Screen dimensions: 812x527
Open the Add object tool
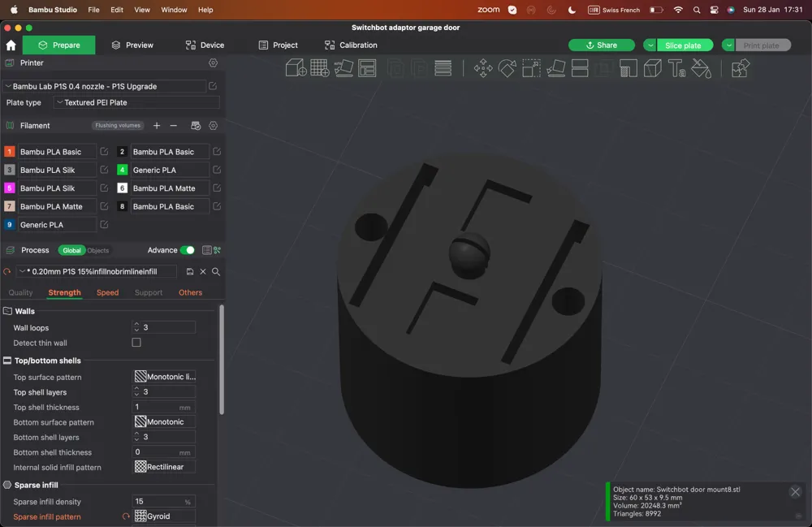(295, 68)
